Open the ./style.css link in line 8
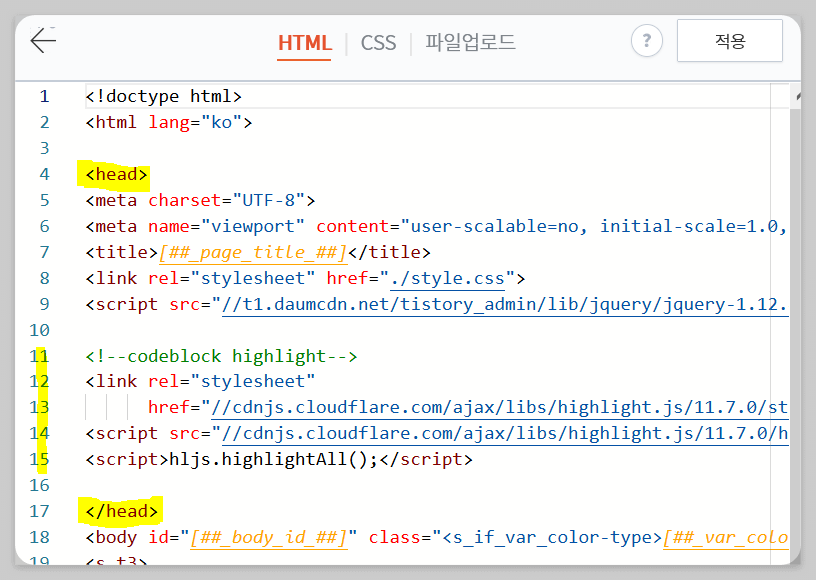The height and width of the screenshot is (580, 816). tap(448, 279)
